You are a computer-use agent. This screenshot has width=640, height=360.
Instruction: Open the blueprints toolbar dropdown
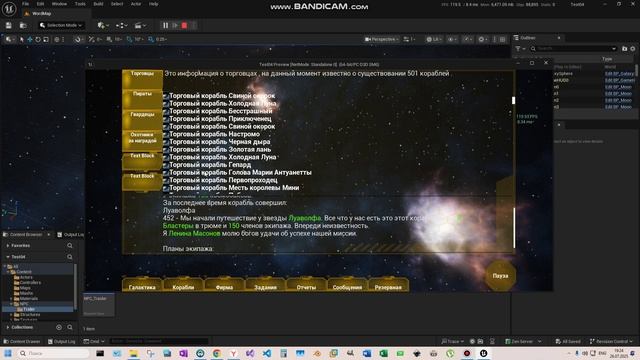(x=121, y=25)
